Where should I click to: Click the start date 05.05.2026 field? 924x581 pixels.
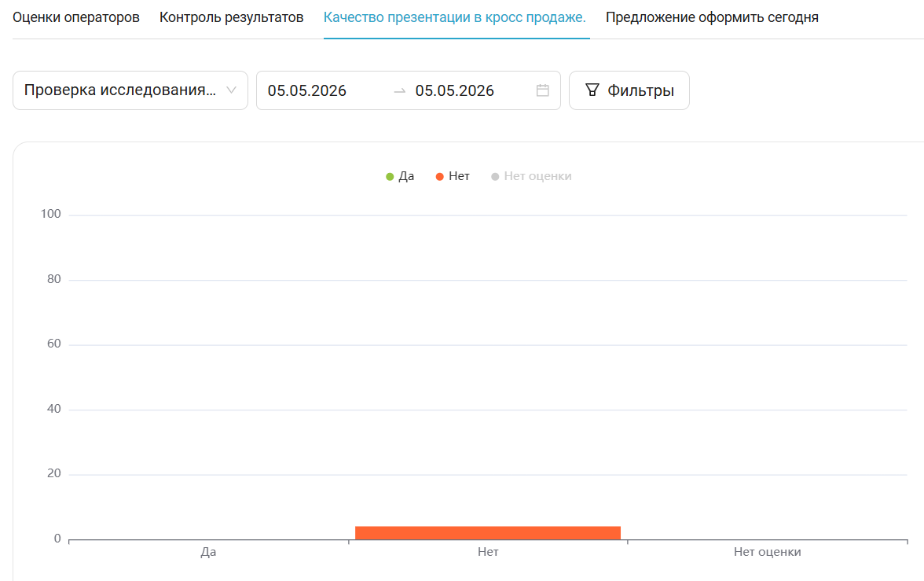[x=307, y=91]
